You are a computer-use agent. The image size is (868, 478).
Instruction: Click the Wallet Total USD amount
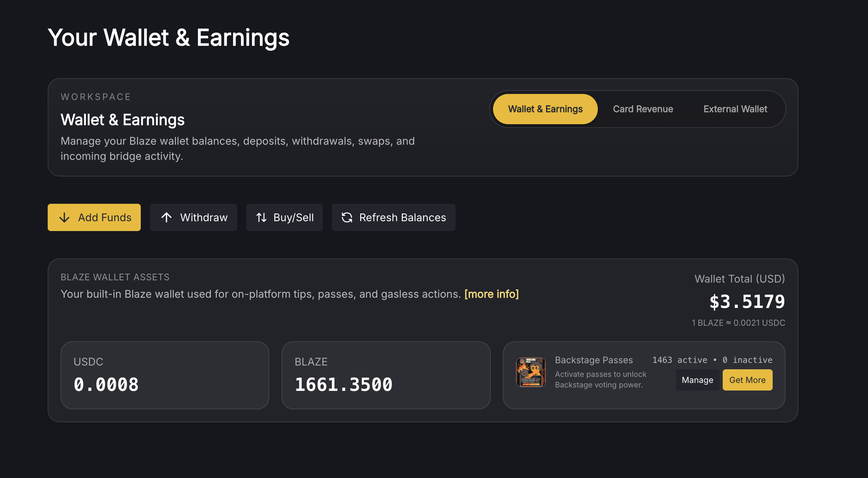[x=747, y=302]
